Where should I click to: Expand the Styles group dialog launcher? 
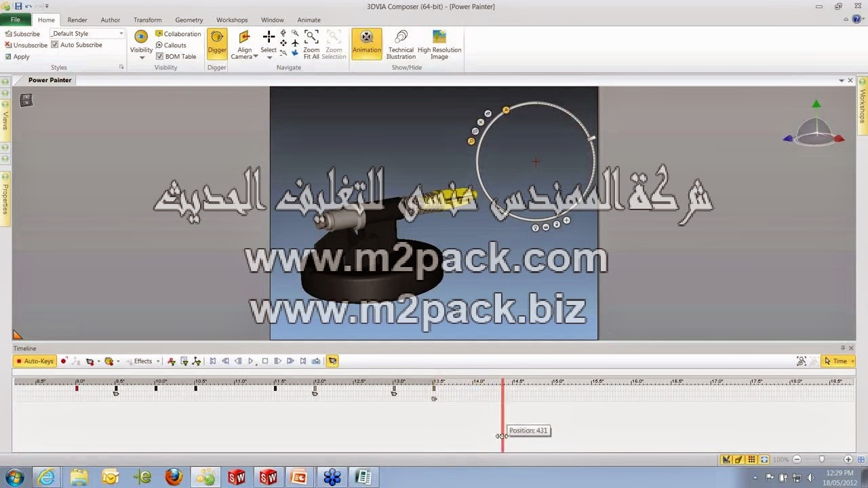122,67
